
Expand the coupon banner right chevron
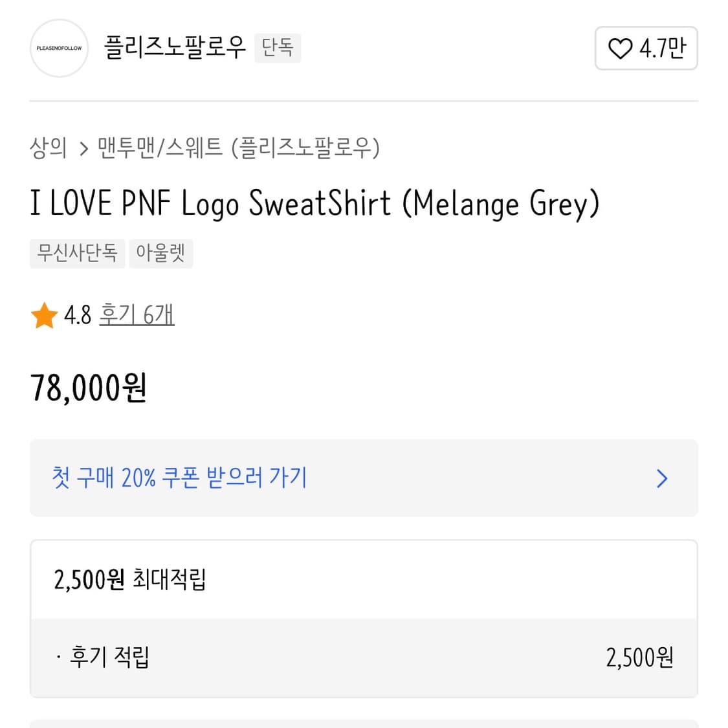(661, 478)
